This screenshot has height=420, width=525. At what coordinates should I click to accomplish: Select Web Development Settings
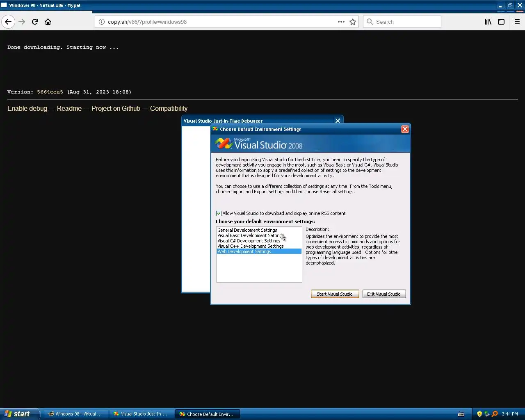coord(259,251)
